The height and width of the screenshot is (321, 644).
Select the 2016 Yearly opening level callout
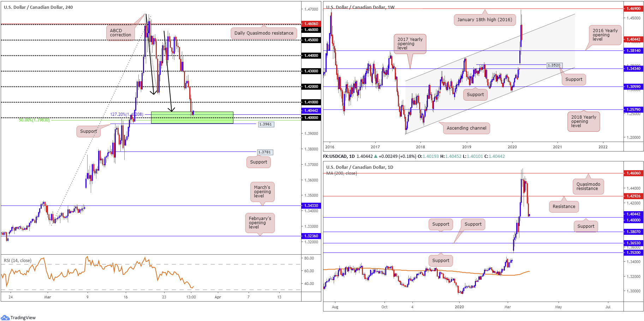(x=605, y=35)
